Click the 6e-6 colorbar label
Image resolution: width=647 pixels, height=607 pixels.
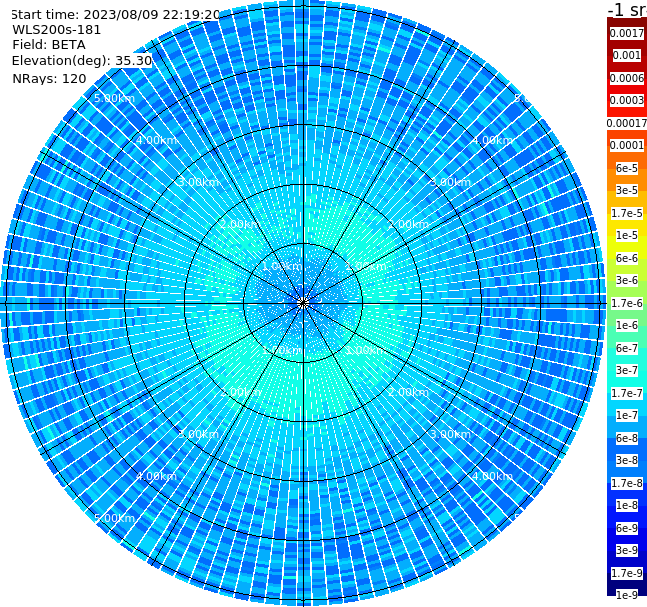click(x=627, y=258)
